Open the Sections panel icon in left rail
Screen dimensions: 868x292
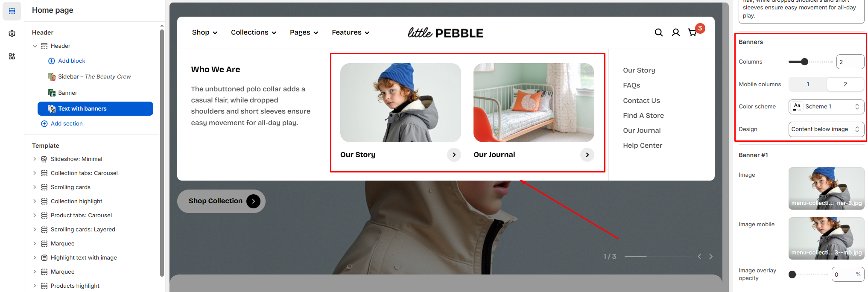point(12,11)
